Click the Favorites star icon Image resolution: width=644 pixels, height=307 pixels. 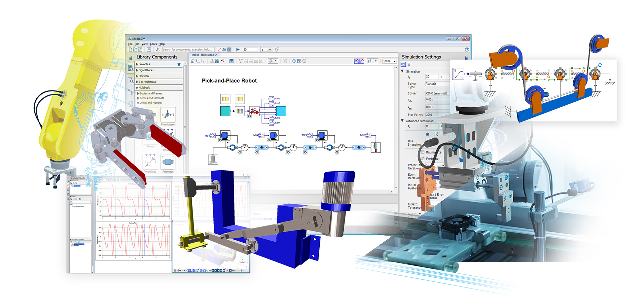click(x=179, y=64)
